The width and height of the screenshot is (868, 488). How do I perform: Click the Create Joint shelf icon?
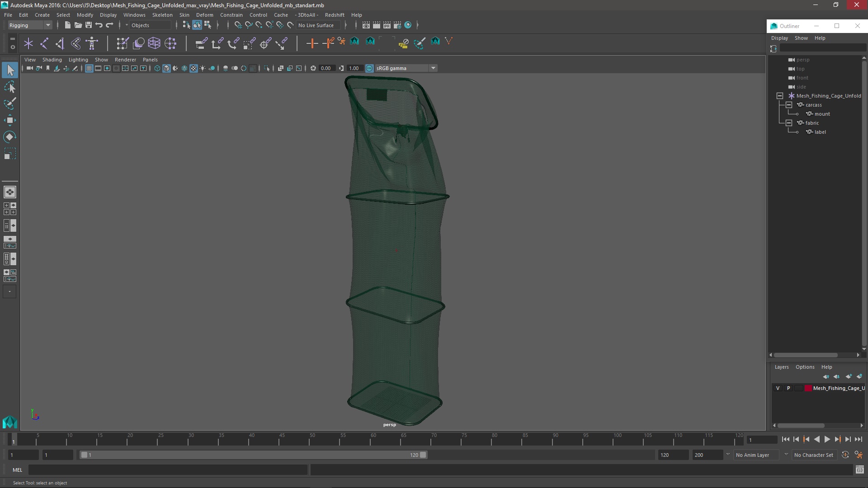pyautogui.click(x=44, y=43)
